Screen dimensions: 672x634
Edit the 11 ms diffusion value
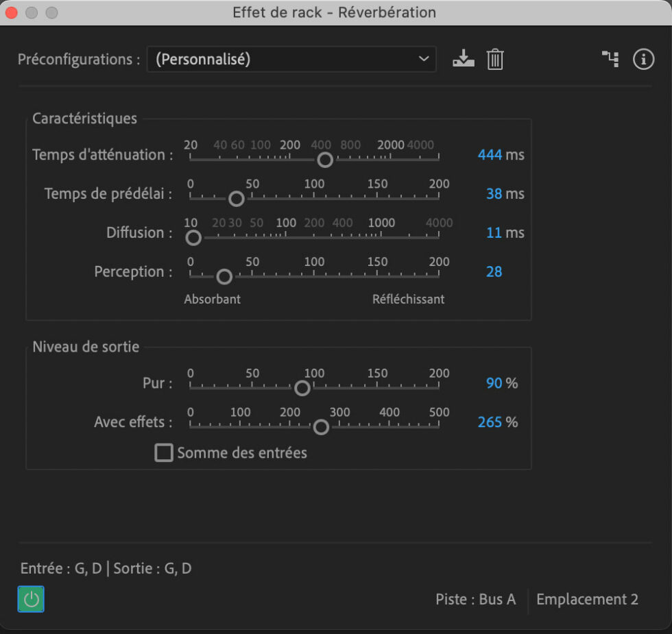494,232
